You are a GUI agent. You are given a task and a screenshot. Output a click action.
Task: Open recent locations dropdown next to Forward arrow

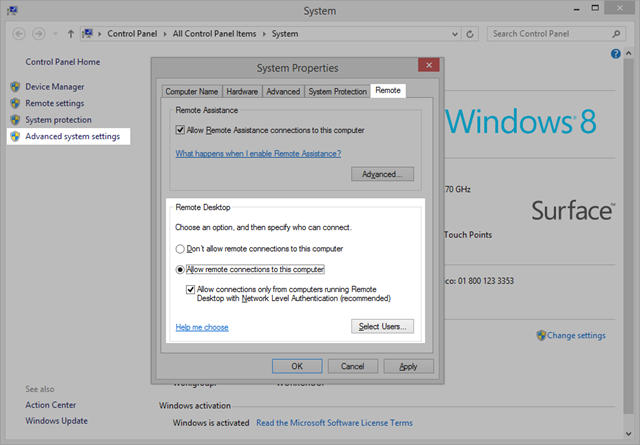(55, 34)
